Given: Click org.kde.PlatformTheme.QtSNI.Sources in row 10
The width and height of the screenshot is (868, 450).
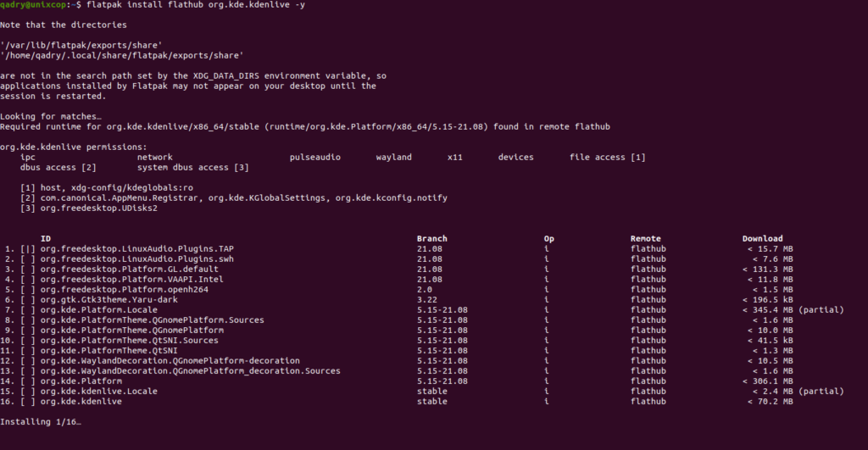Looking at the screenshot, I should tap(130, 341).
